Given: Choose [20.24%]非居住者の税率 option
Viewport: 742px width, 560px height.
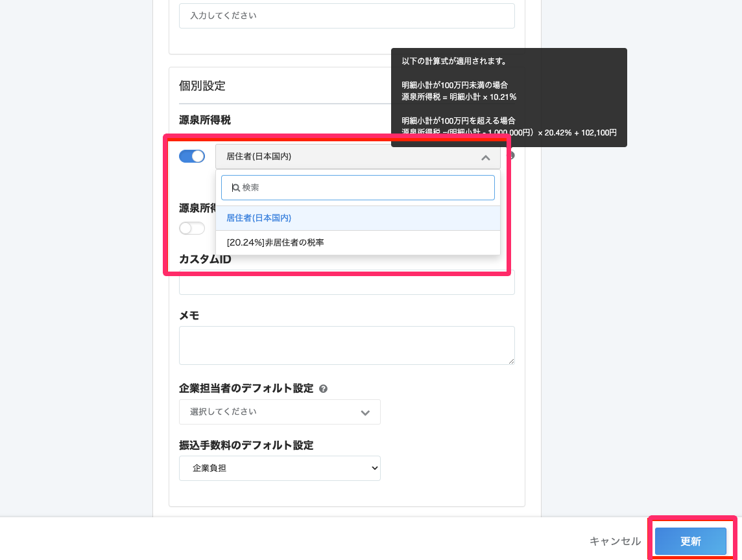Looking at the screenshot, I should [x=358, y=242].
